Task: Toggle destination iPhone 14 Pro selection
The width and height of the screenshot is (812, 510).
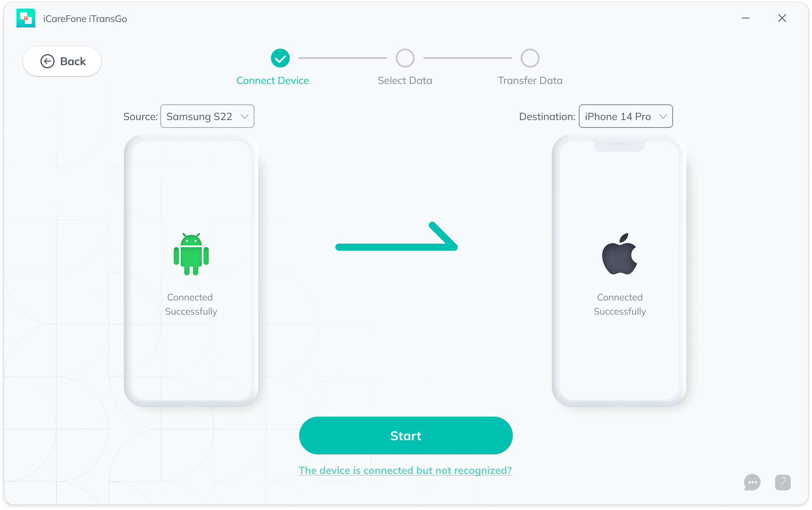Action: tap(625, 117)
